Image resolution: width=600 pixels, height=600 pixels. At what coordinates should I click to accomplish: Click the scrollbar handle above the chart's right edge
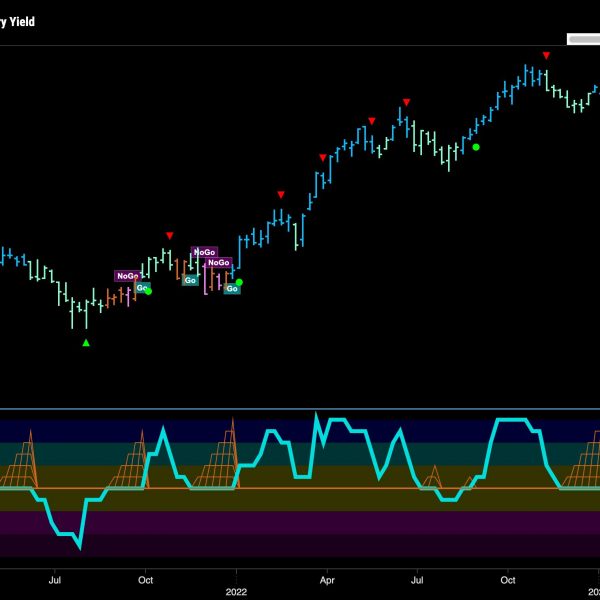[585, 39]
